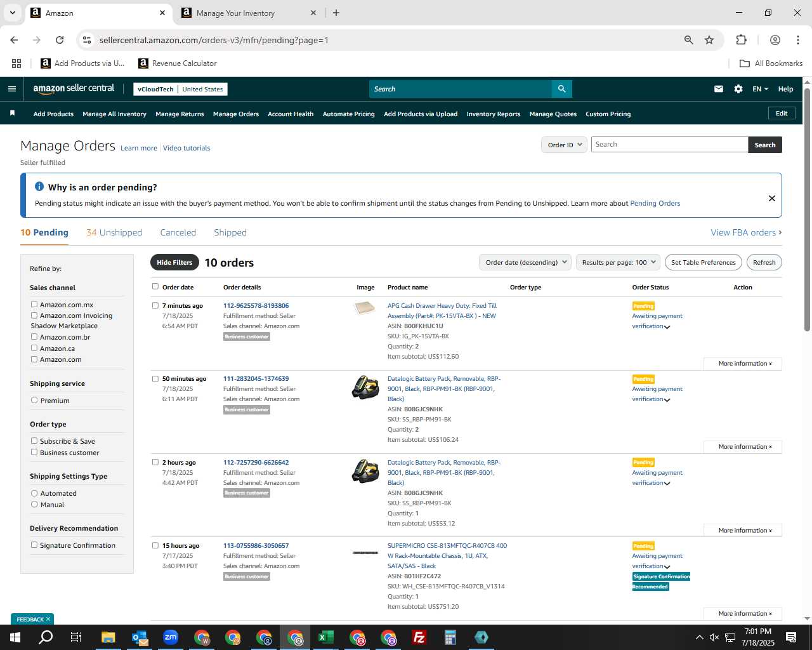The height and width of the screenshot is (650, 812).
Task: Check the Amazon.ca filter
Action: pos(34,348)
